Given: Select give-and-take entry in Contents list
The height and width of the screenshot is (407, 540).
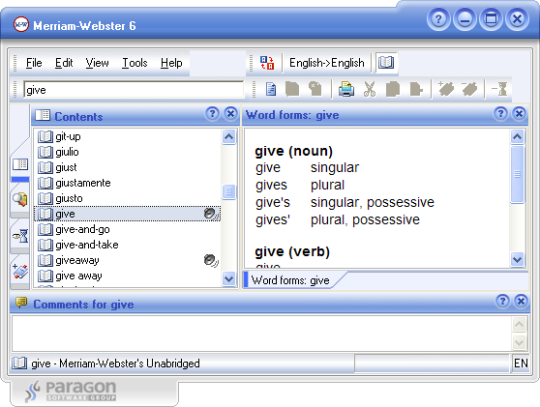Looking at the screenshot, I should [x=127, y=245].
